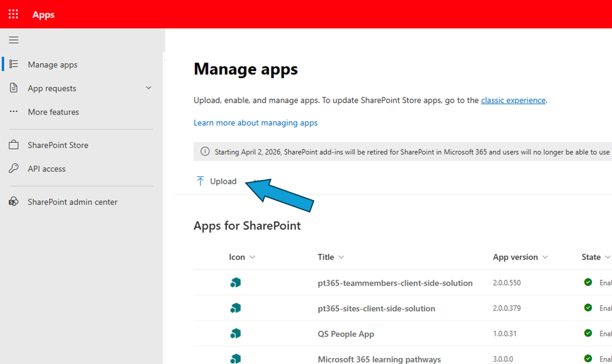The width and height of the screenshot is (612, 364).
Task: Click the QS People App icon
Action: (236, 333)
